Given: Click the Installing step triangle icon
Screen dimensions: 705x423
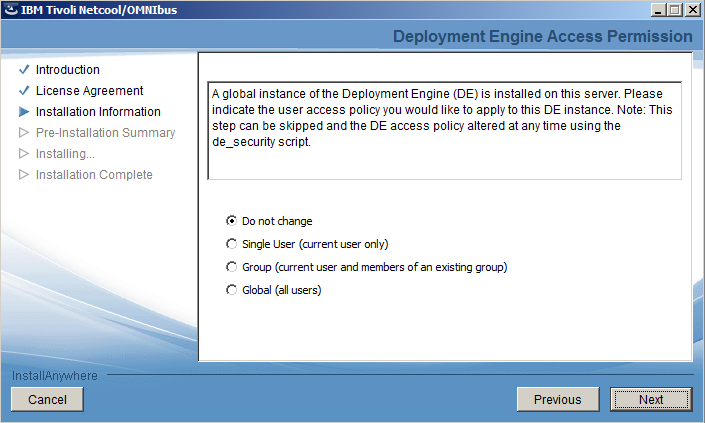Looking at the screenshot, I should (x=24, y=154).
